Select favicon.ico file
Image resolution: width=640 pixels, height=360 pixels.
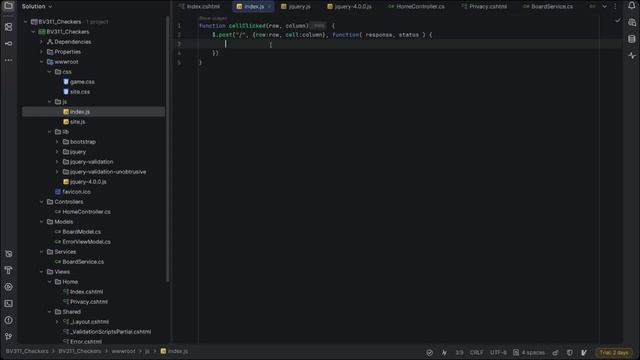[73, 192]
